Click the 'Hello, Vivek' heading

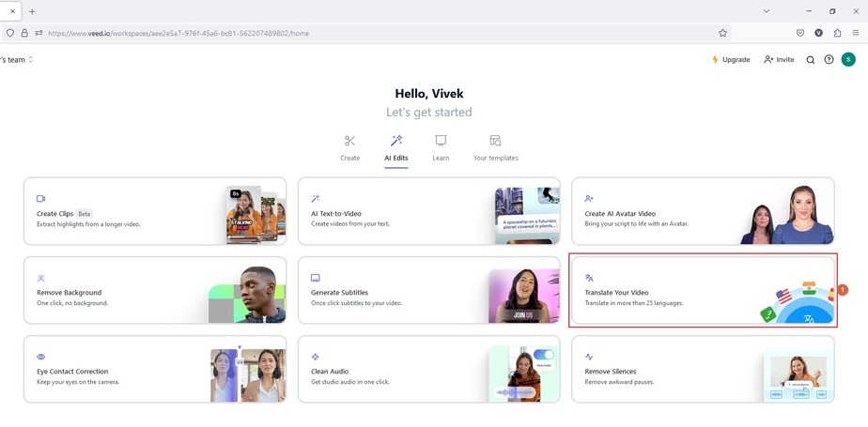(x=429, y=94)
